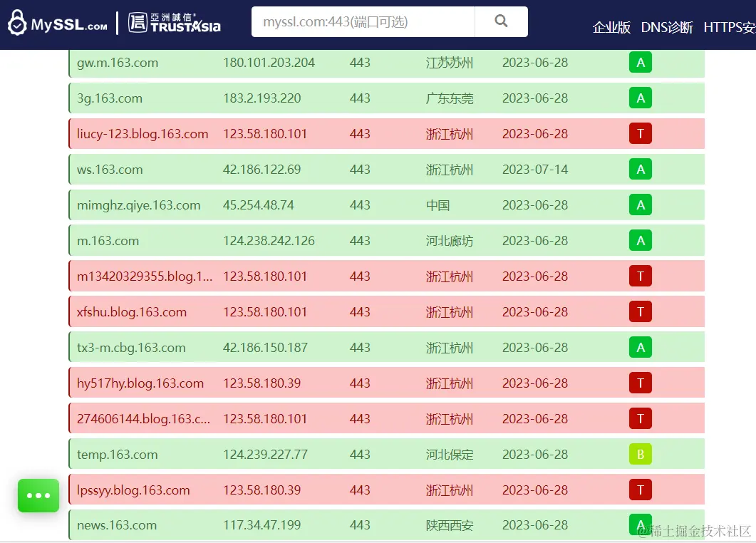Open the 274606144.blog.163.c... result

click(x=144, y=418)
